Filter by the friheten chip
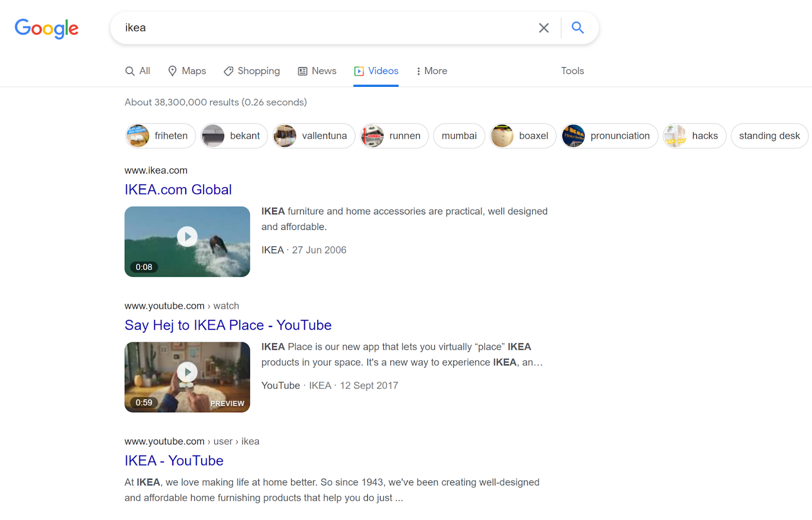Viewport: 812px width, 520px height. (x=160, y=136)
